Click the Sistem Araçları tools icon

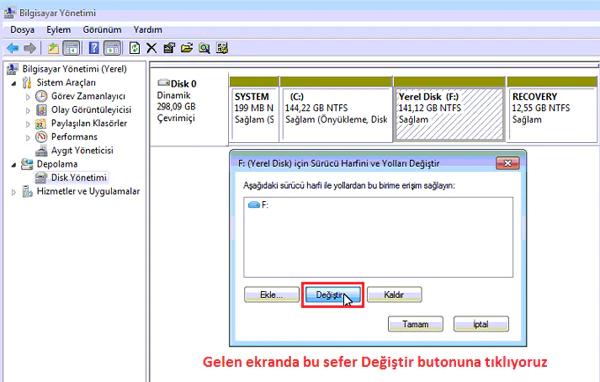27,82
